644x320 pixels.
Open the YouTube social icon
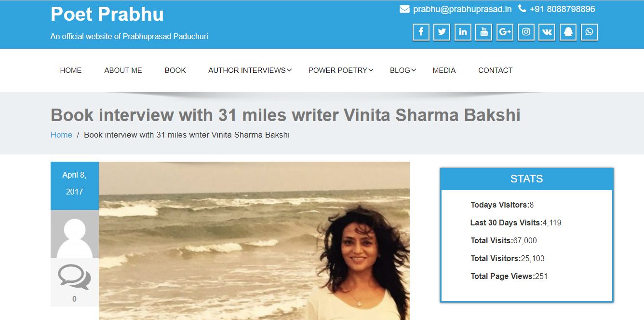click(x=484, y=32)
